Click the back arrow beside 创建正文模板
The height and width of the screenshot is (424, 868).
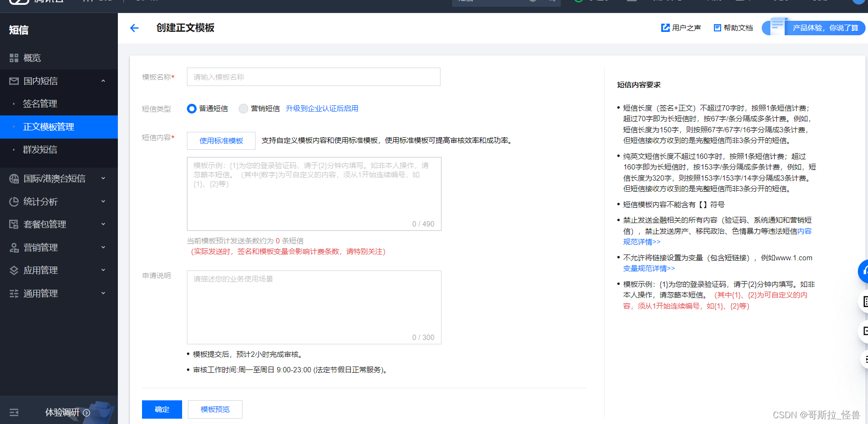click(x=134, y=28)
